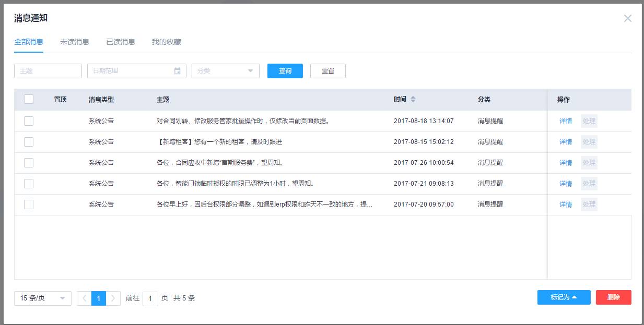
Task: Switch to the 已读消息 tab
Action: click(x=121, y=42)
